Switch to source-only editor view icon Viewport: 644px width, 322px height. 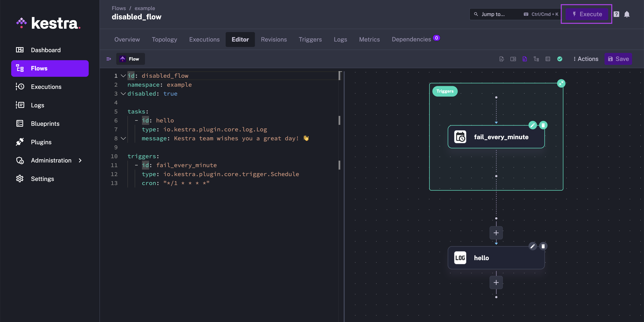(501, 59)
